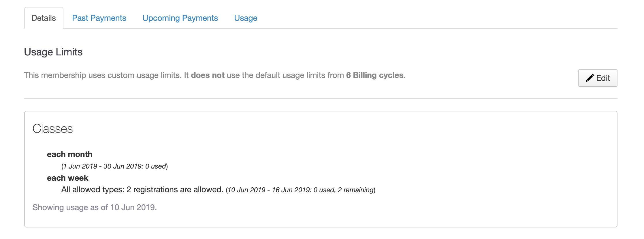Click the bold "each month" label
This screenshot has width=644, height=239.
coord(69,154)
